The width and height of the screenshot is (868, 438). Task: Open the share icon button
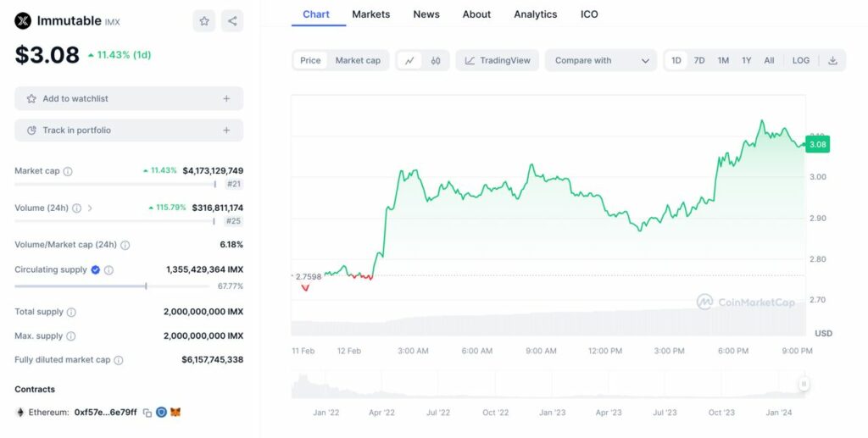point(232,21)
